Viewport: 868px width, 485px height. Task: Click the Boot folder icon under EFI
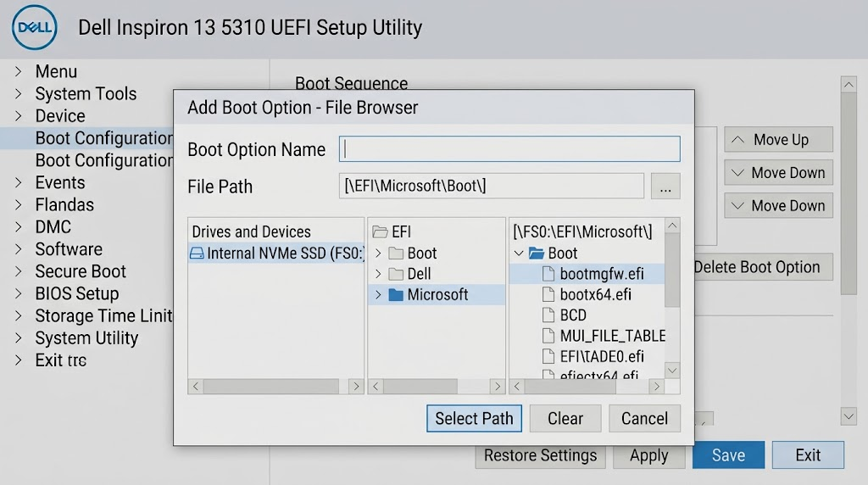(396, 254)
